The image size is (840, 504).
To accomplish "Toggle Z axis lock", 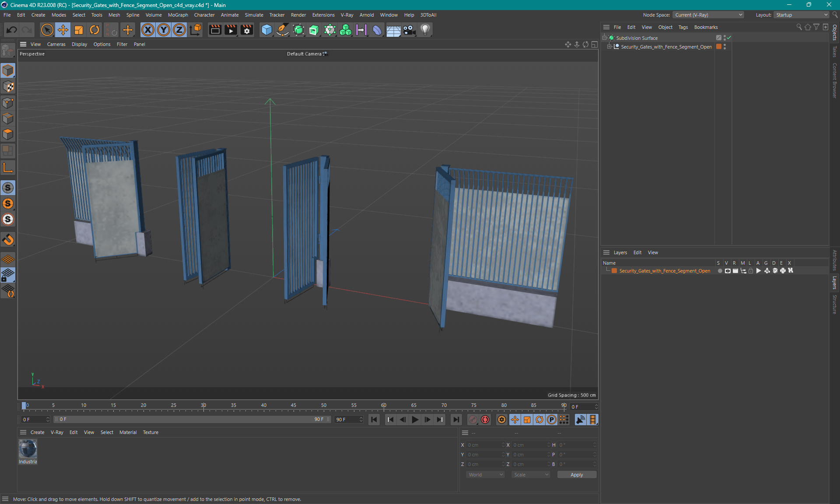I will pos(179,30).
